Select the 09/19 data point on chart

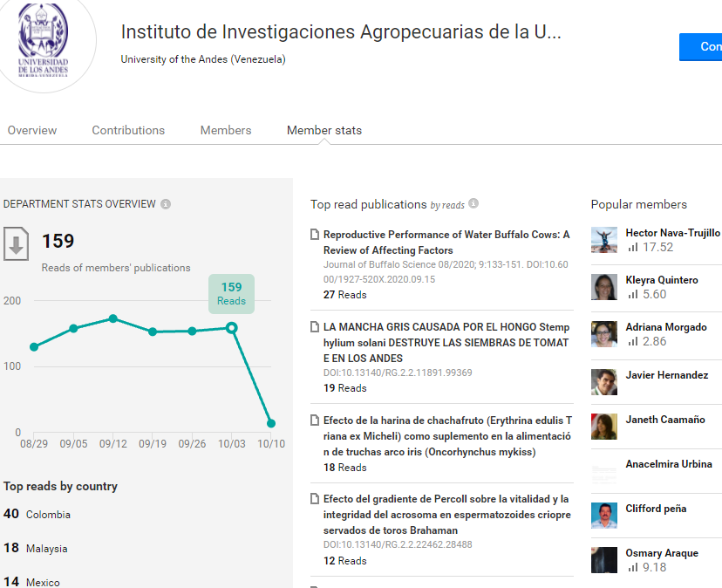[153, 332]
